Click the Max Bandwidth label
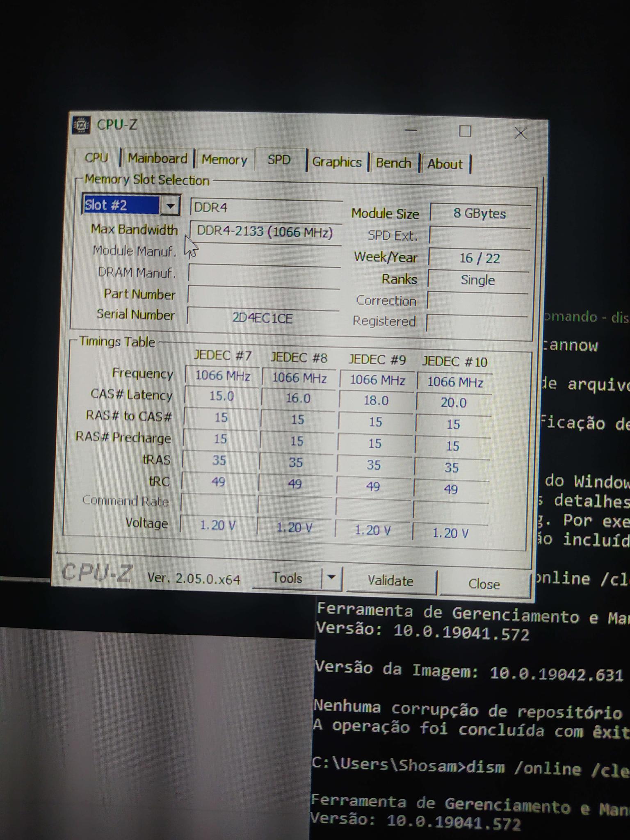Screen dimensions: 630x840 pyautogui.click(x=135, y=229)
